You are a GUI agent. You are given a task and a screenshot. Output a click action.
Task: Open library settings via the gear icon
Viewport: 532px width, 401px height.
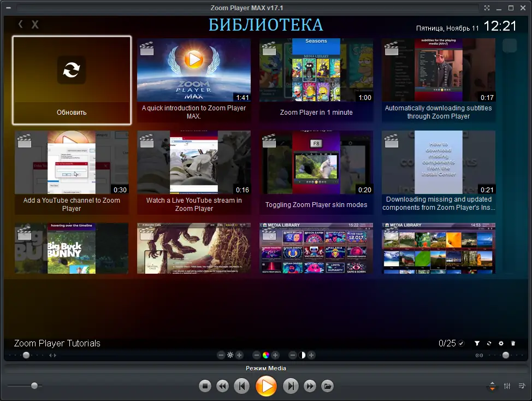tap(501, 343)
